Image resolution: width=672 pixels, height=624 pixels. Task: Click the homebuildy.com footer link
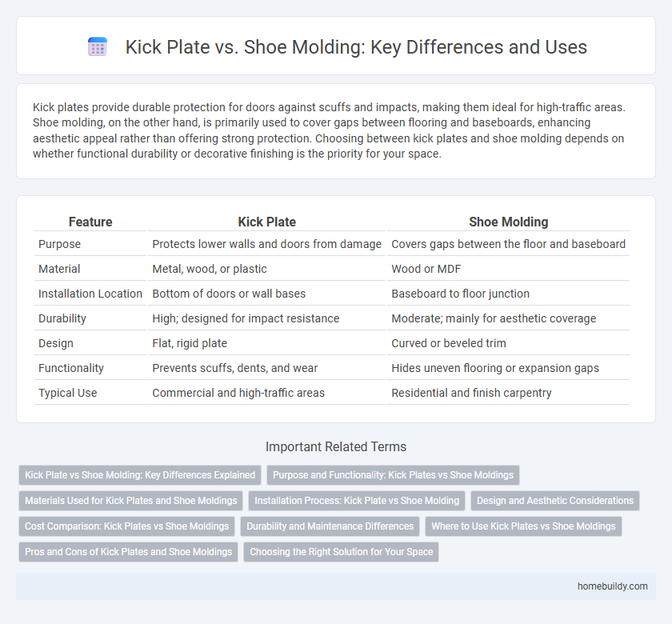(x=612, y=586)
